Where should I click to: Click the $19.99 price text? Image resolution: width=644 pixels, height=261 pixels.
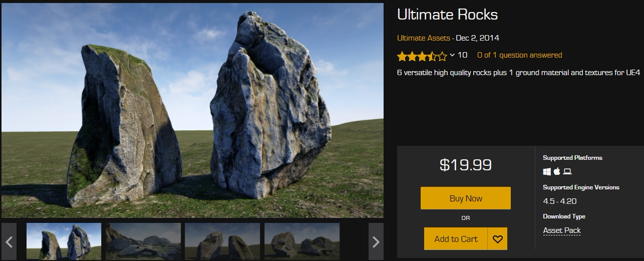(x=466, y=164)
